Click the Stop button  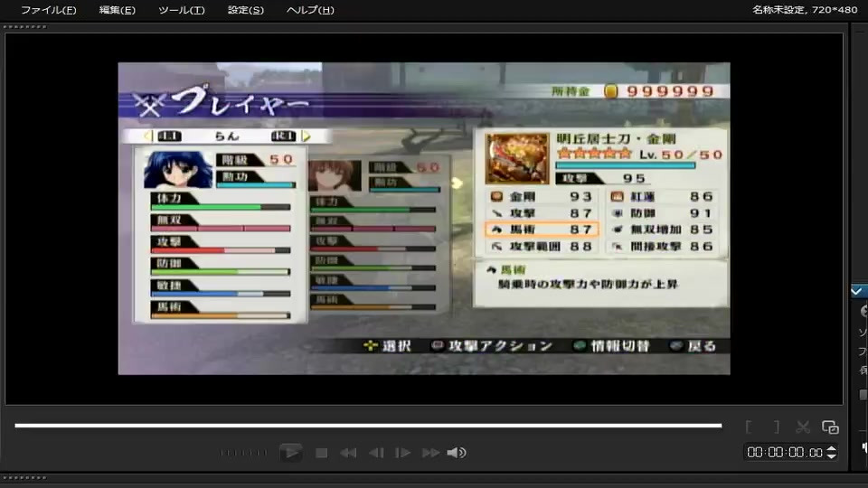click(x=321, y=453)
